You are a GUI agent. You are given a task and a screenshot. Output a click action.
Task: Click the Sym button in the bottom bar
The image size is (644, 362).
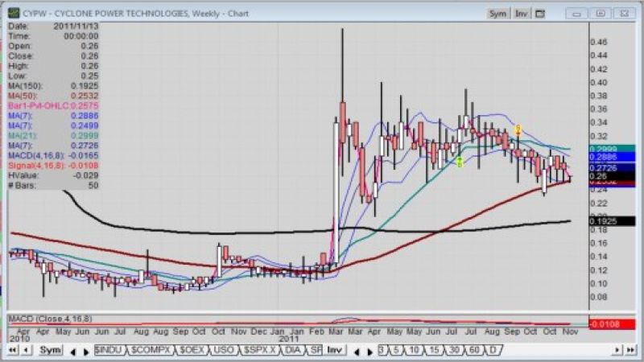point(50,350)
